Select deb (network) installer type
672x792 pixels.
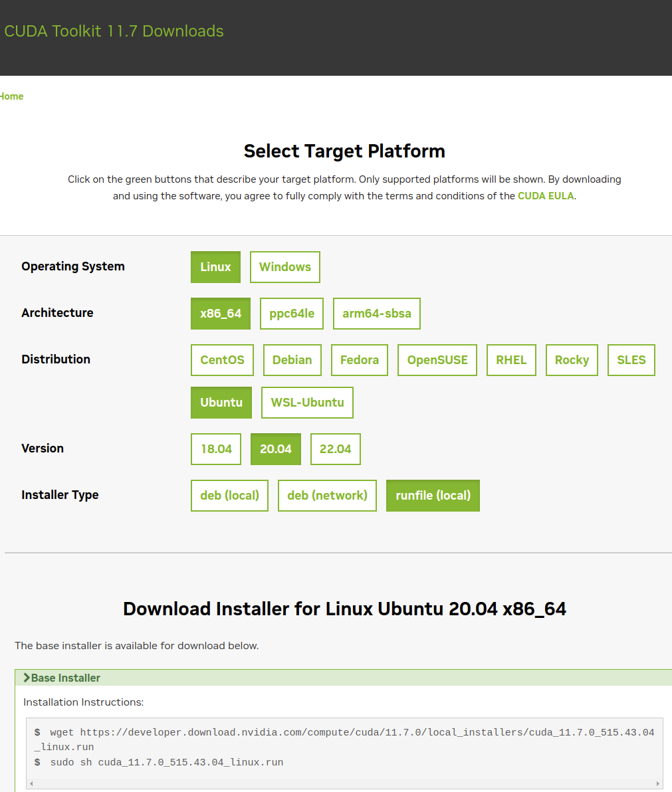point(328,496)
